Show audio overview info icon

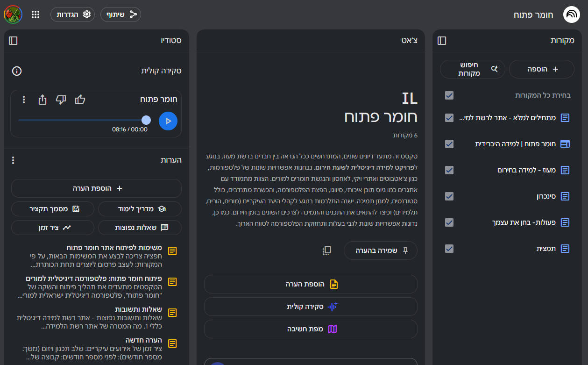17,71
